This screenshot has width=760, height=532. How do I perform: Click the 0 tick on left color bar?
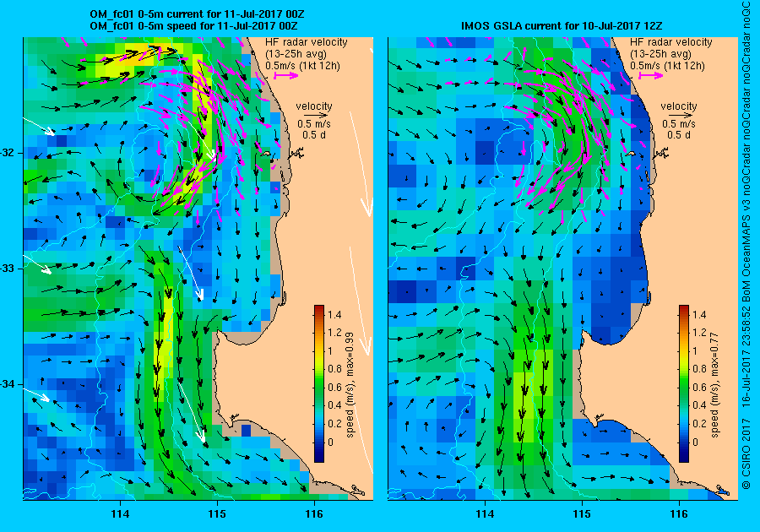click(x=330, y=442)
